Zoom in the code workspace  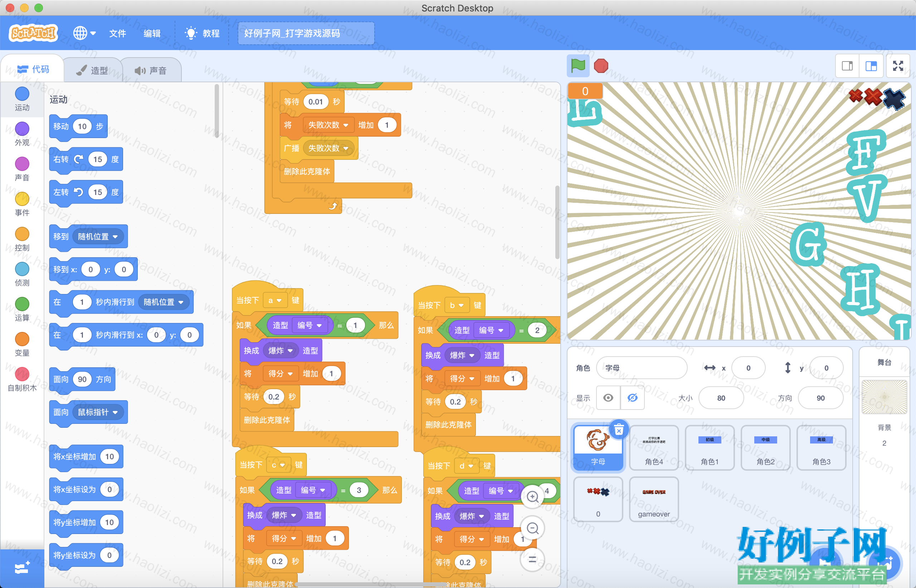(x=532, y=497)
